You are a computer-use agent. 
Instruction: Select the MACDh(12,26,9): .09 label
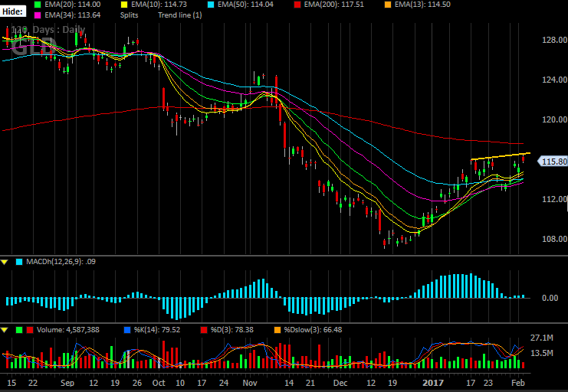click(61, 262)
